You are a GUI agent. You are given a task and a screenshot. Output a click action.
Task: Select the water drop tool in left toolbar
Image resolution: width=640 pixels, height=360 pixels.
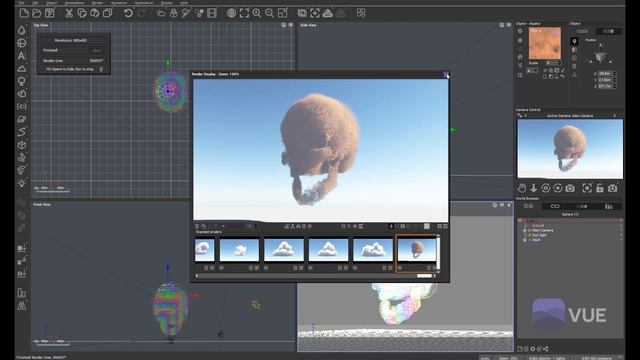(x=22, y=31)
